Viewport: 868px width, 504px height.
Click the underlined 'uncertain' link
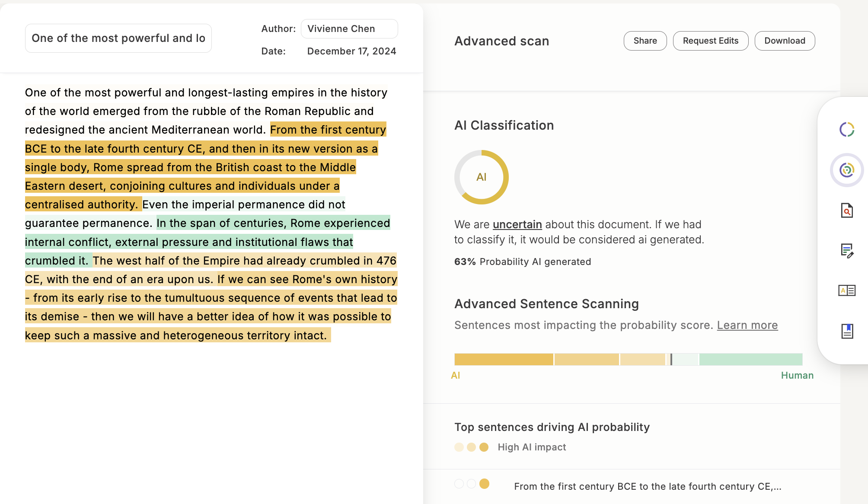point(517,224)
